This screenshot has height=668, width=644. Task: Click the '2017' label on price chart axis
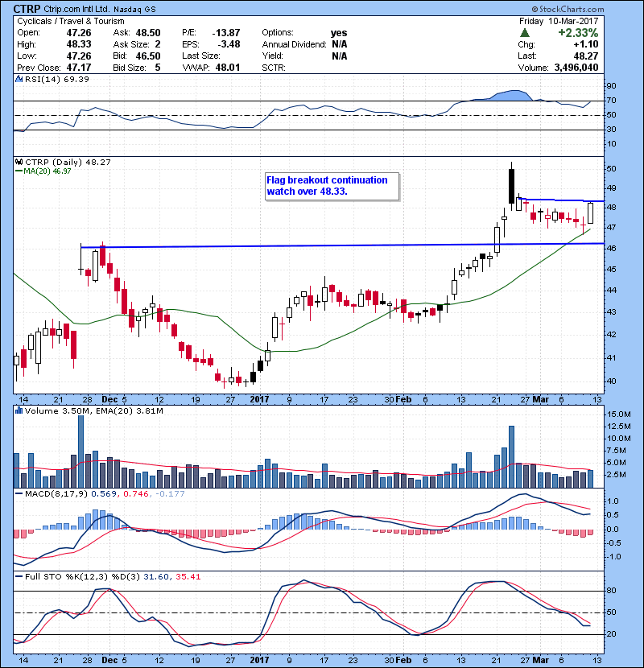259,400
